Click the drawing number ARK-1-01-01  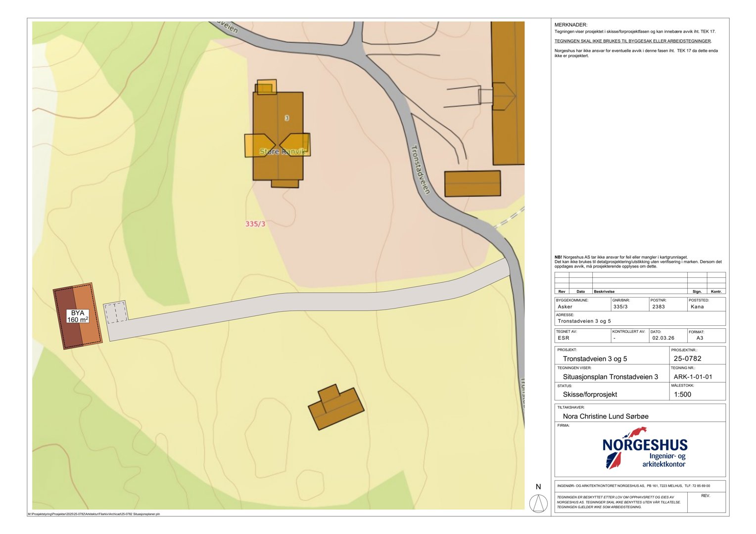(693, 377)
